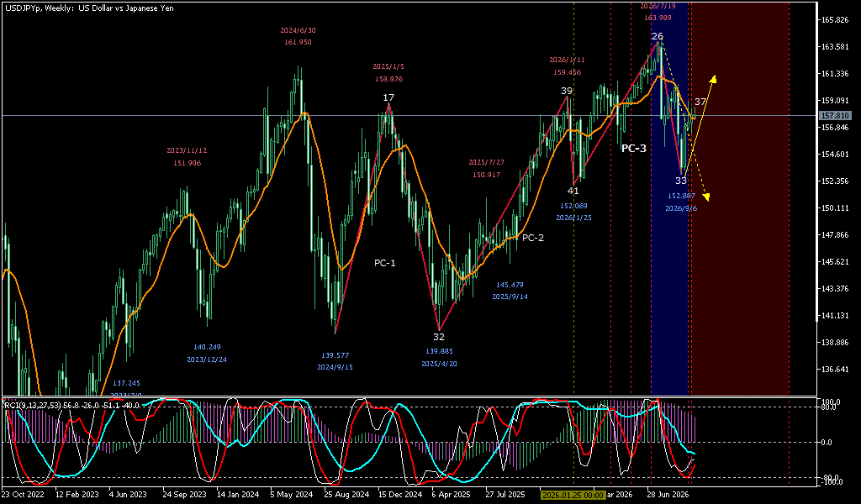
Task: Select the 163.989 top price label
Action: (x=658, y=18)
